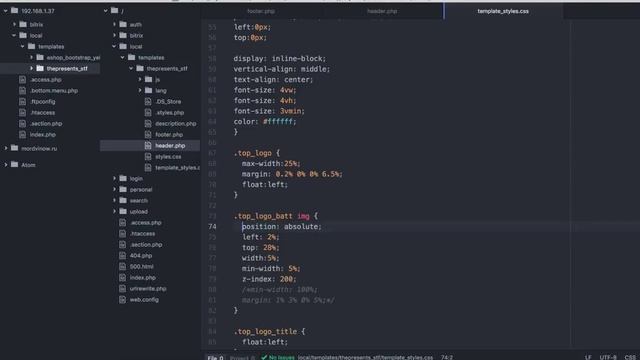This screenshot has width=640, height=360.
Task: Open .section.php listed below the upload folder
Action: [x=146, y=244]
